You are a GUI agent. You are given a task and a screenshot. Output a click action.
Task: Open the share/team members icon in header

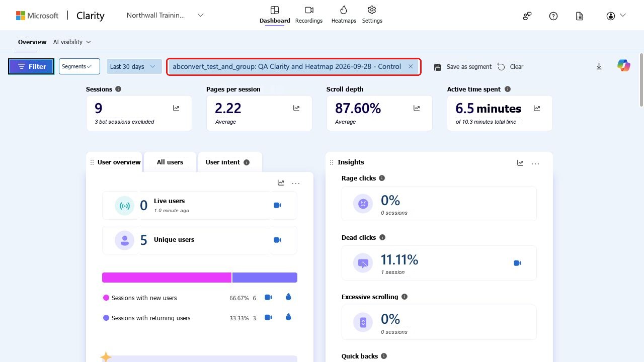pyautogui.click(x=527, y=16)
